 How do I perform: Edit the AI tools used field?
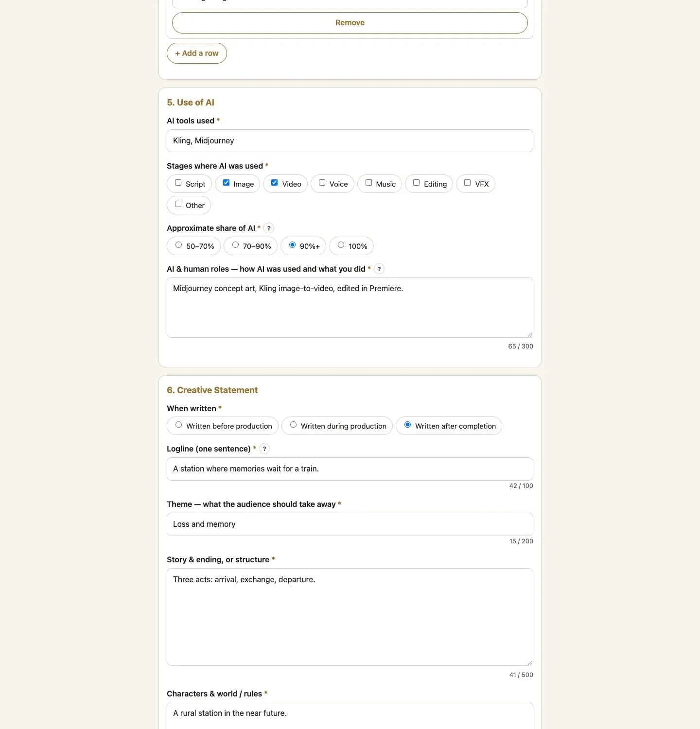click(x=350, y=140)
